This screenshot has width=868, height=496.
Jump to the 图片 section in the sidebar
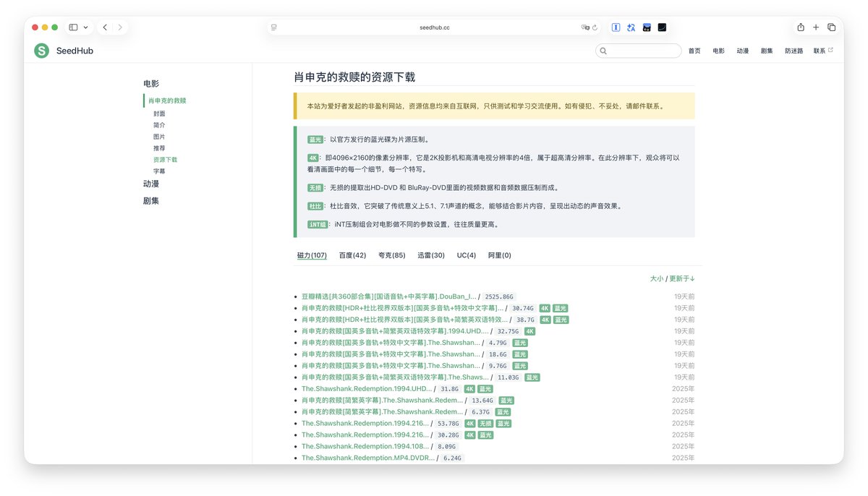pos(159,137)
